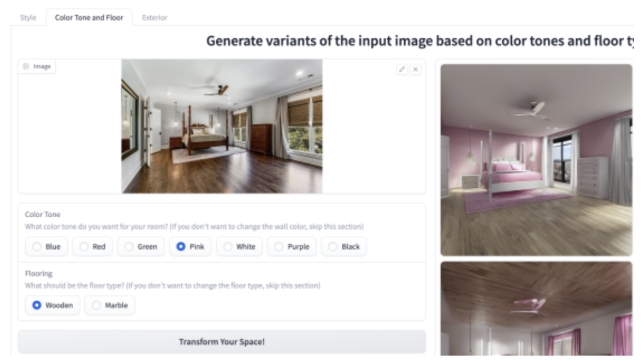Click the Image label icon
The image size is (644, 361).
pyautogui.click(x=26, y=66)
